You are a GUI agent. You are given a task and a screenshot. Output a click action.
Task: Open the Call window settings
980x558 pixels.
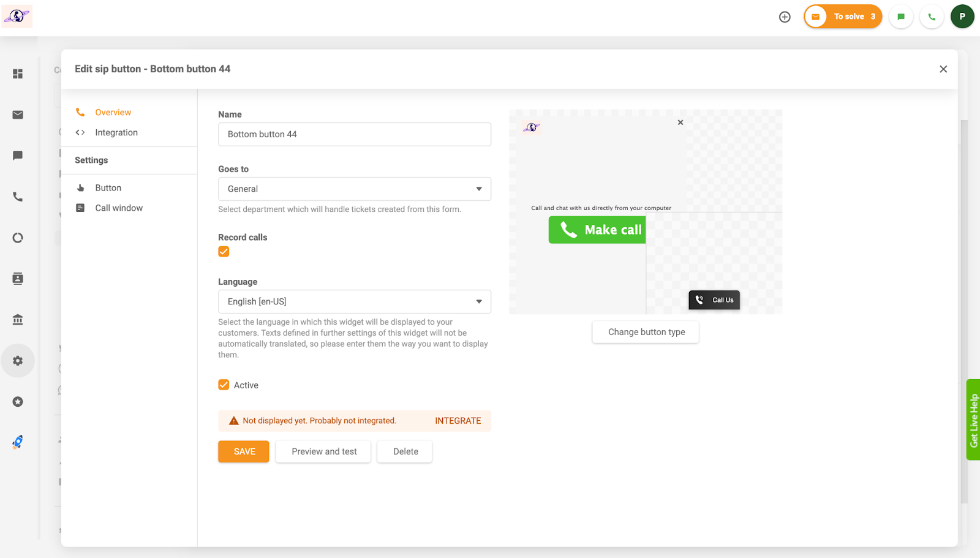(118, 208)
